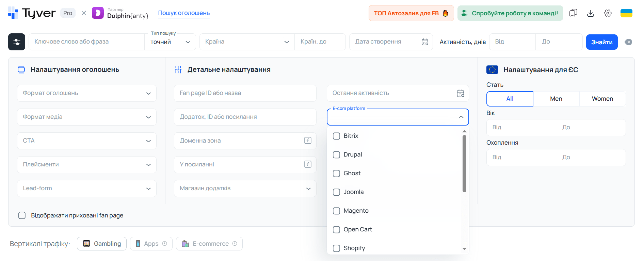Select the Gambling traffic vertical
644x261 pixels.
(x=102, y=244)
